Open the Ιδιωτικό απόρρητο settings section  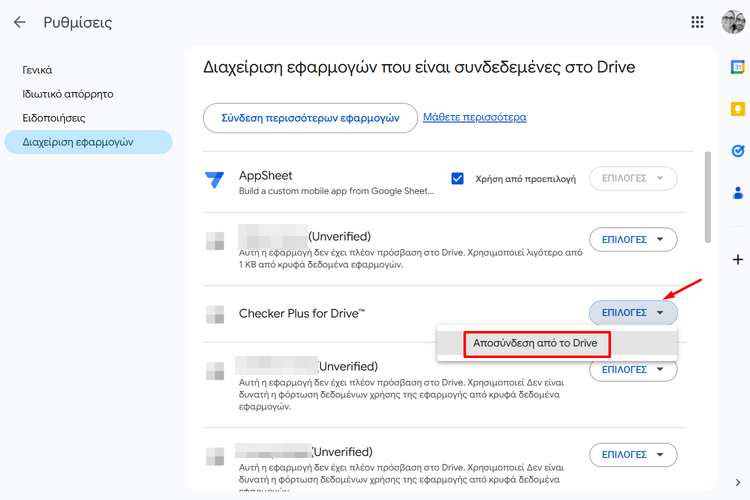point(68,94)
